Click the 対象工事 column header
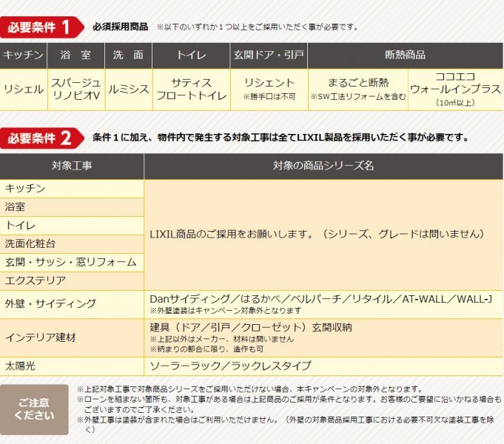This screenshot has width=504, height=444. [x=72, y=166]
